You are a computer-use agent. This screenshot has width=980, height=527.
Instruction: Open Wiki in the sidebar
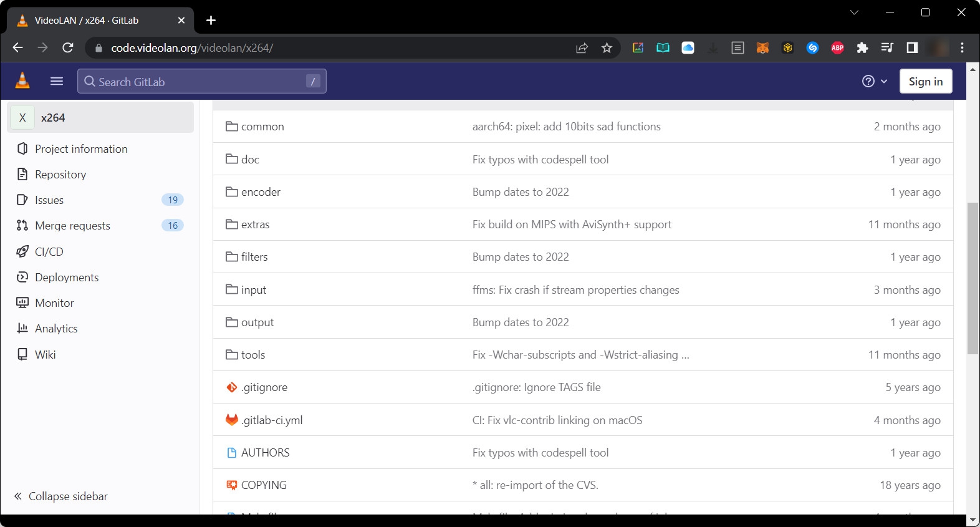tap(46, 355)
